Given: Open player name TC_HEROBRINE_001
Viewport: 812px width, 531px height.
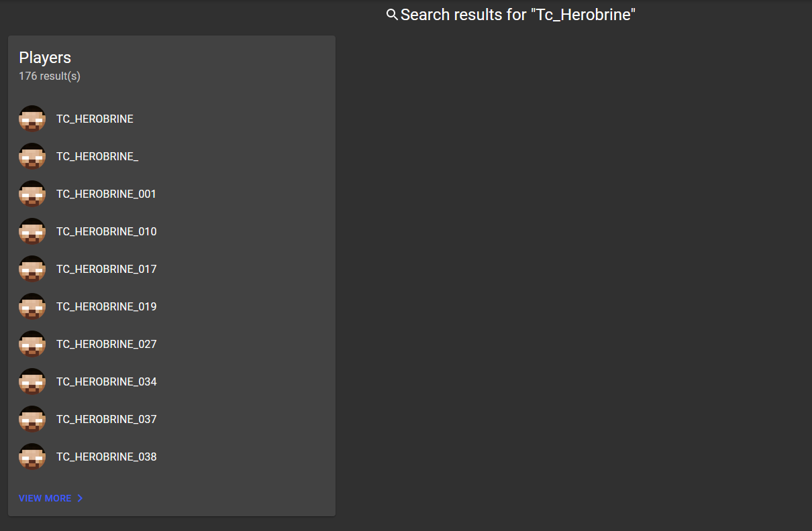Looking at the screenshot, I should pos(106,194).
